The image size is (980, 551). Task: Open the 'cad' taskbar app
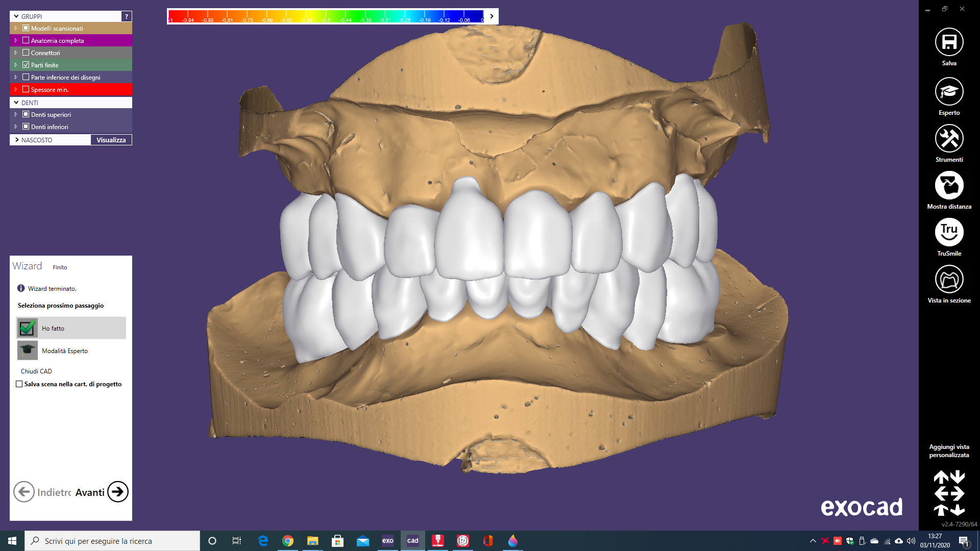tap(413, 541)
